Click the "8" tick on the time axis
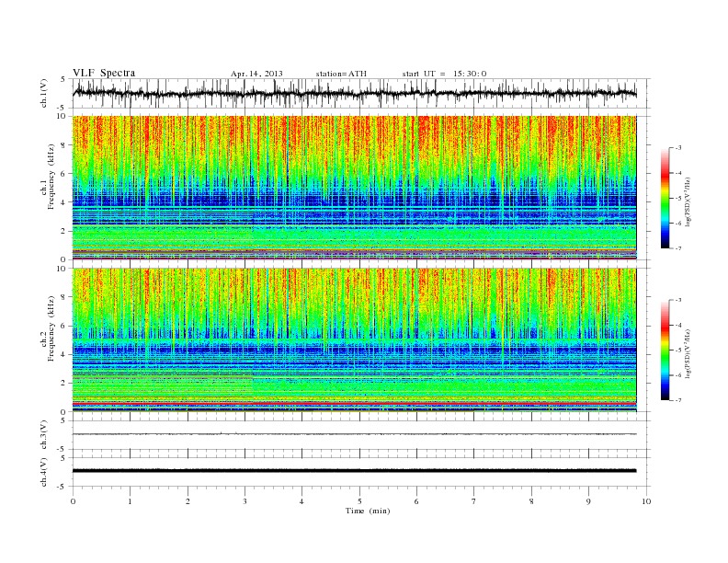This screenshot has height=563, width=728. (531, 501)
